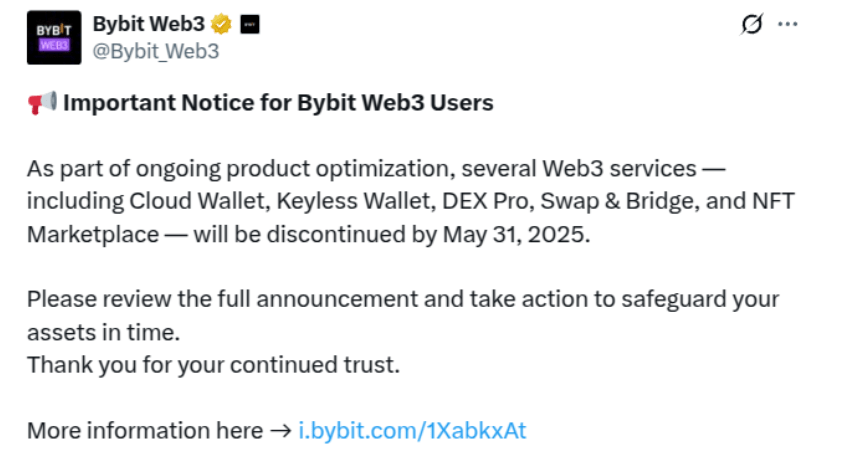Click the words "Keyless Wallet" in tweet

click(x=353, y=201)
